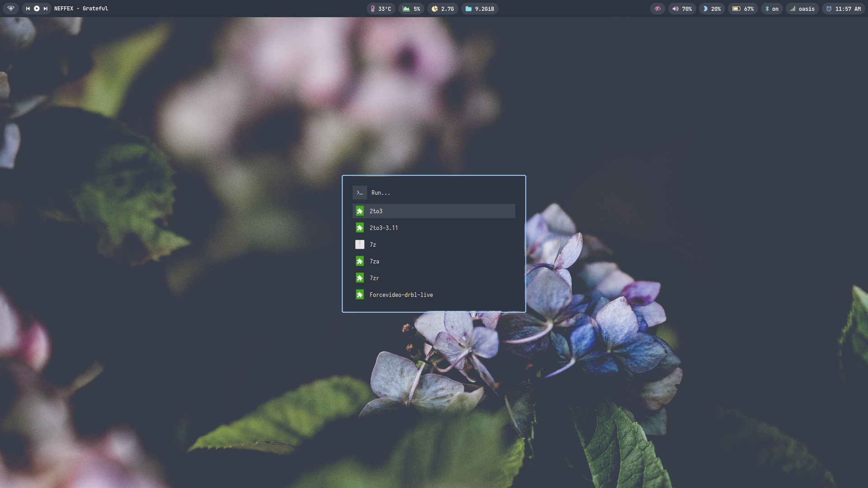The height and width of the screenshot is (488, 868).
Task: Toggle play/pause for NEFFEX song
Action: pos(37,9)
